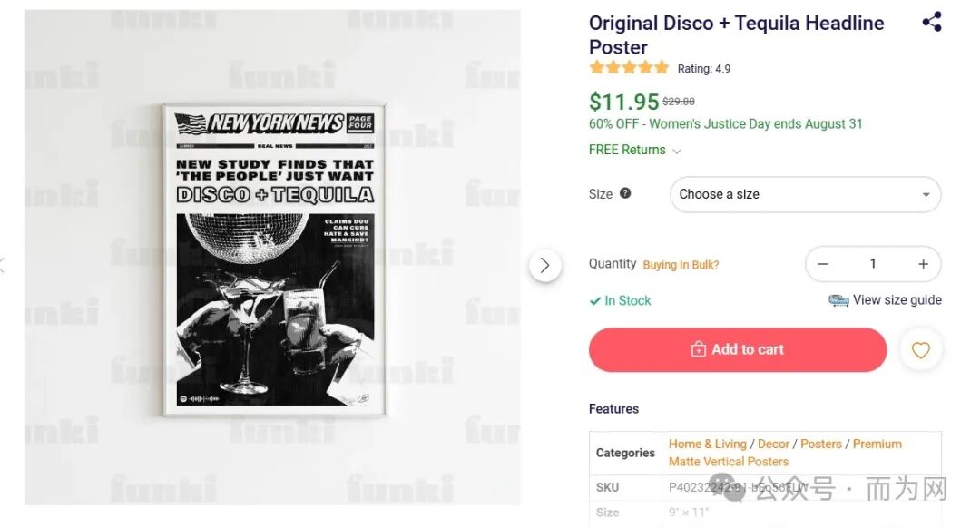Open the Decor category link
The width and height of the screenshot is (980, 528).
[x=773, y=444]
